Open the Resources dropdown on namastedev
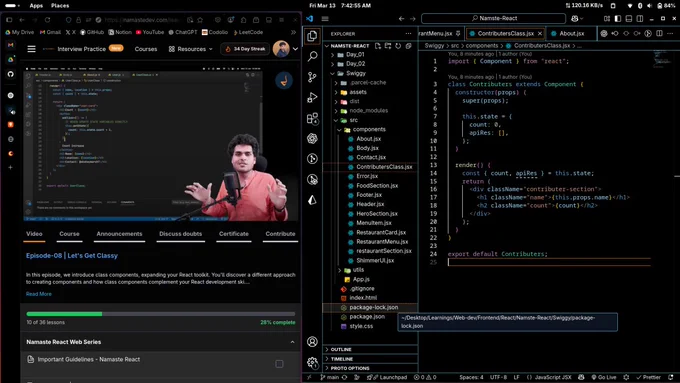This screenshot has width=680, height=383. [x=190, y=49]
